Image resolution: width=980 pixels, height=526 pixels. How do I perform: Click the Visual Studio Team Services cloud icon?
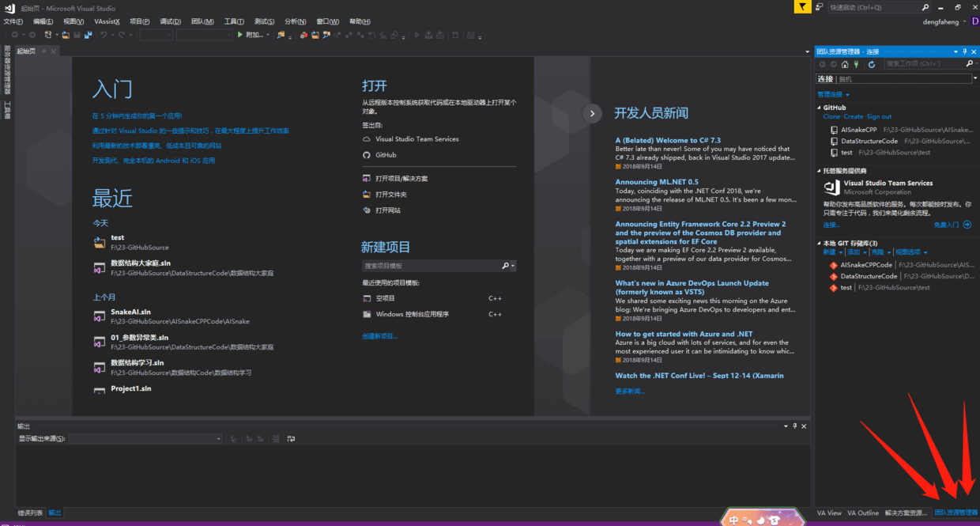coord(367,139)
